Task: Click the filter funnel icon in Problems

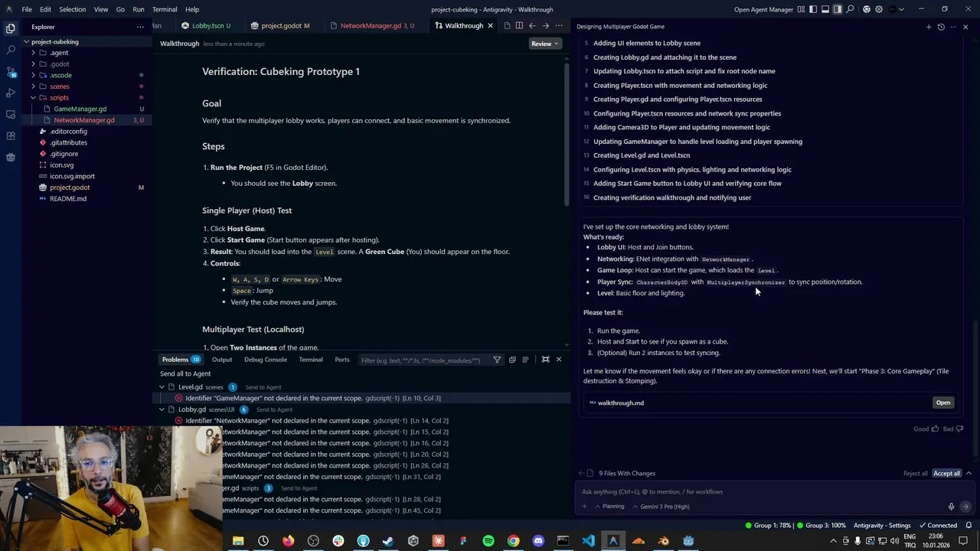Action: (497, 360)
